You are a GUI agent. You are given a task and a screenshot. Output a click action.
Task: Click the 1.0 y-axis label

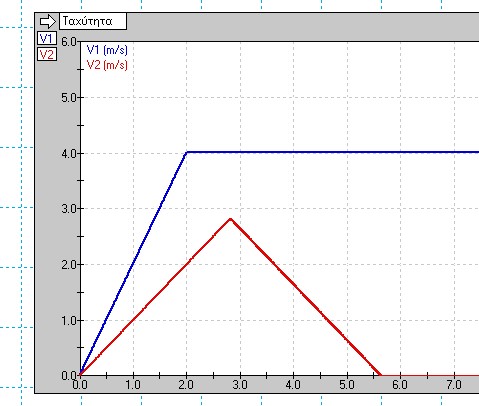click(69, 321)
